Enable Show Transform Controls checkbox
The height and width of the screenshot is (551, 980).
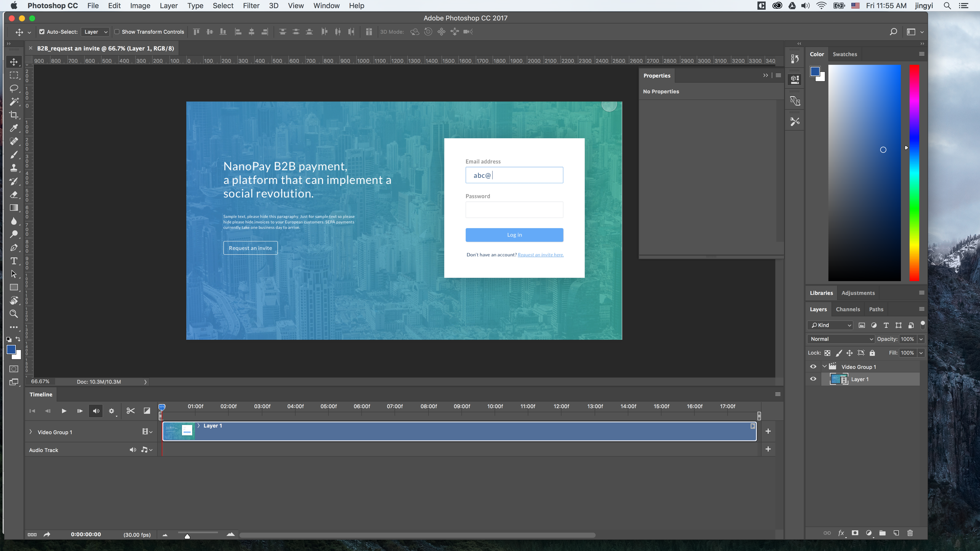point(117,32)
